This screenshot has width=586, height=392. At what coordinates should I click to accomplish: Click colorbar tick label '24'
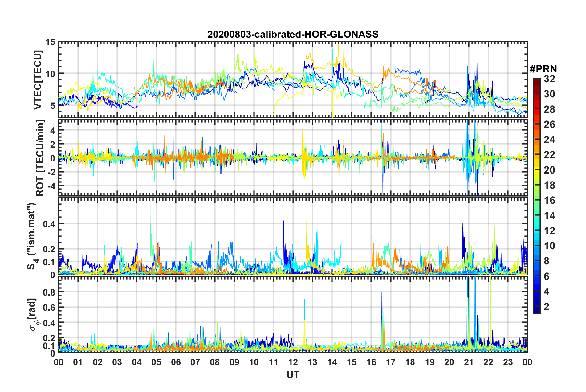[x=549, y=140]
